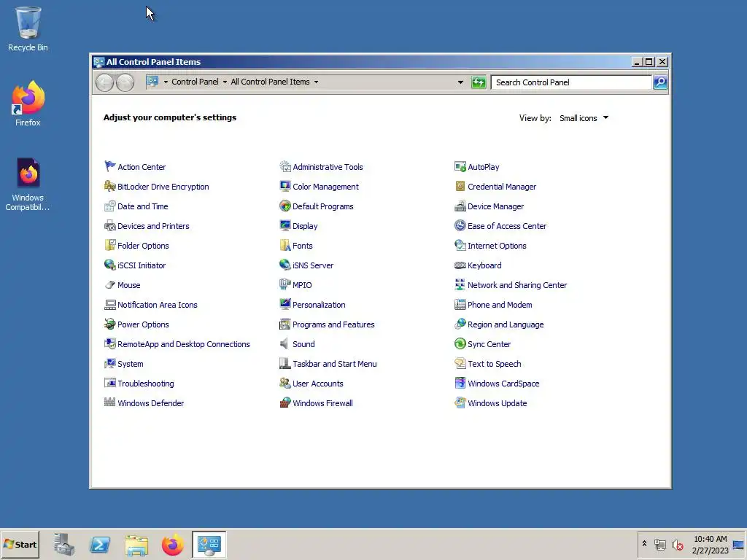Open the Folder Options icon
The image size is (747, 560).
110,245
